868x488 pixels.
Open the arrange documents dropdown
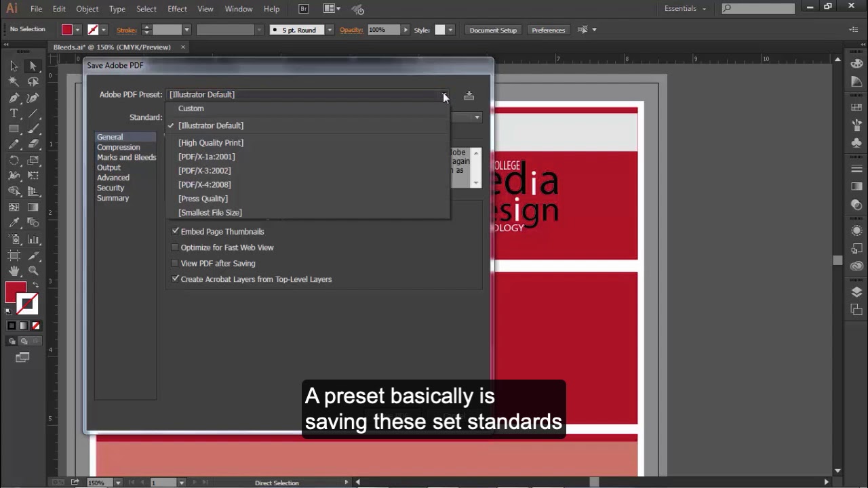pos(332,9)
